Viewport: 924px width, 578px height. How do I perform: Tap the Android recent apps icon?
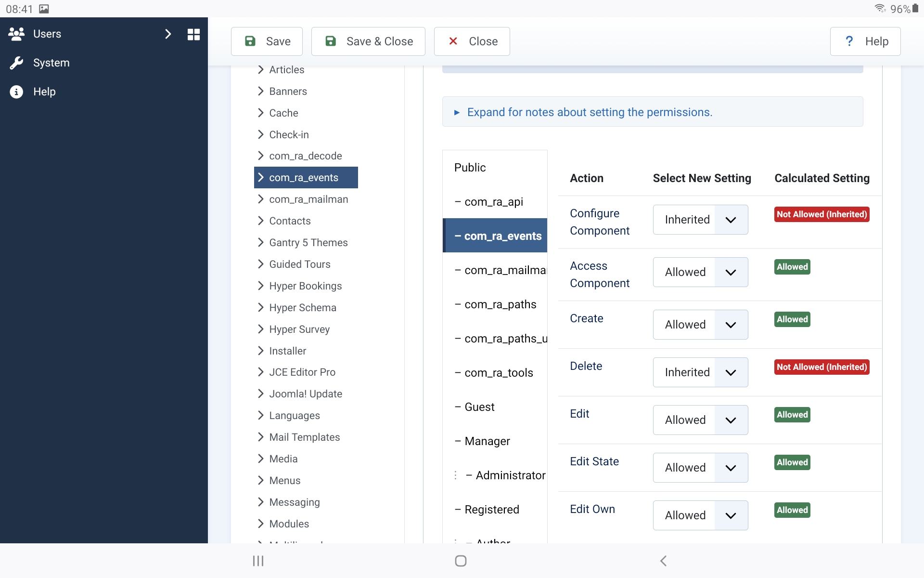point(258,561)
